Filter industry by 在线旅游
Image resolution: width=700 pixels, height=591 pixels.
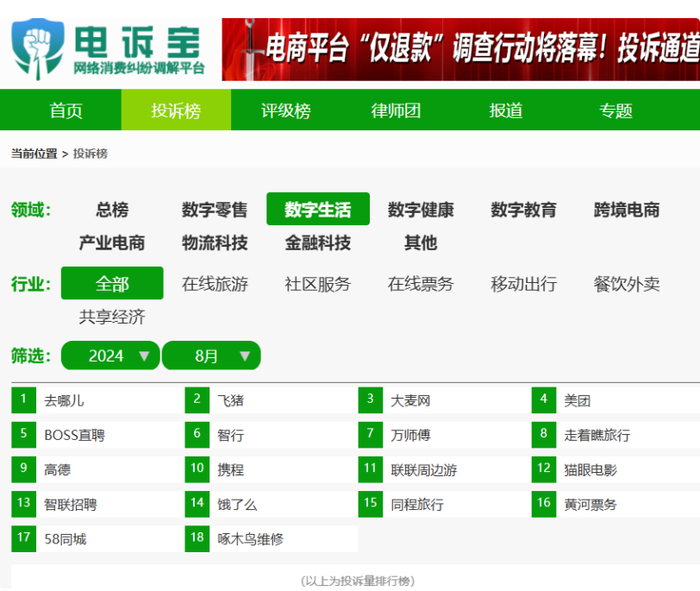point(215,283)
